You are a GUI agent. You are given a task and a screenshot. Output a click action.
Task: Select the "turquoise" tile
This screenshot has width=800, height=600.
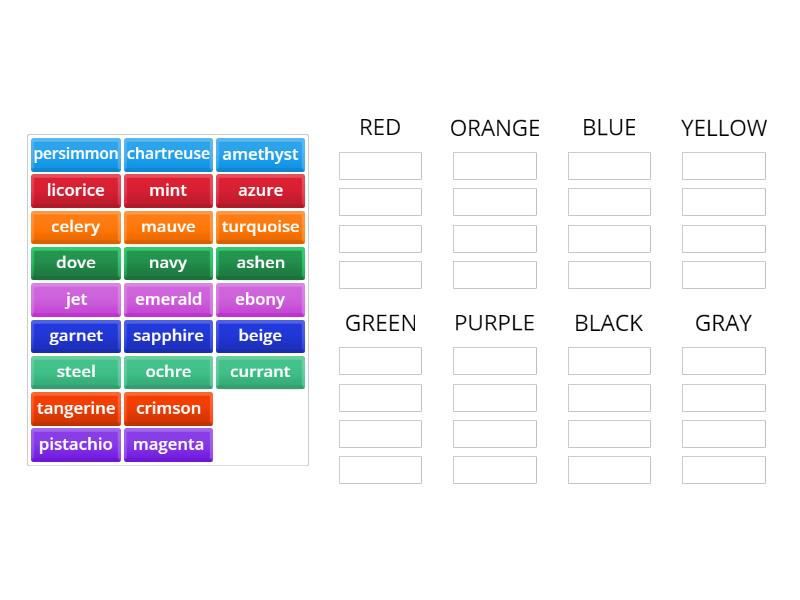(x=261, y=227)
